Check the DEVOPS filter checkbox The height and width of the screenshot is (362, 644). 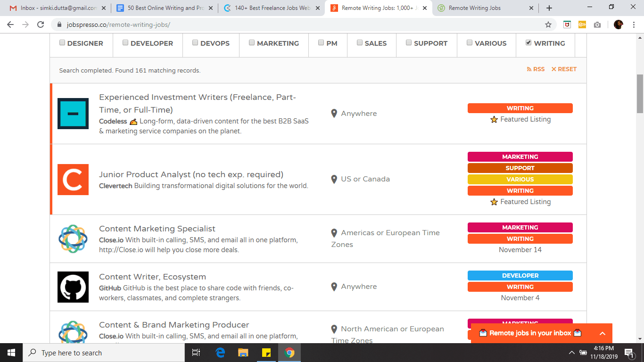(x=195, y=42)
